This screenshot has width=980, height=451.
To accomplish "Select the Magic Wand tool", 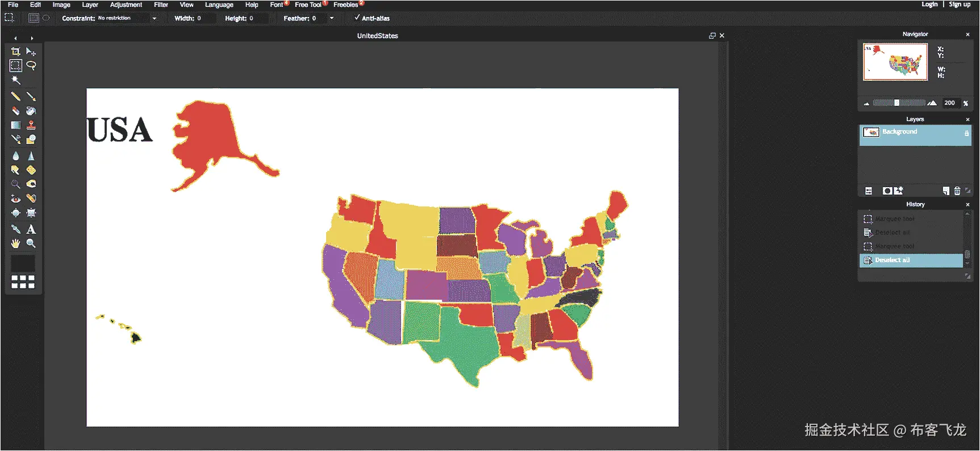I will 15,80.
